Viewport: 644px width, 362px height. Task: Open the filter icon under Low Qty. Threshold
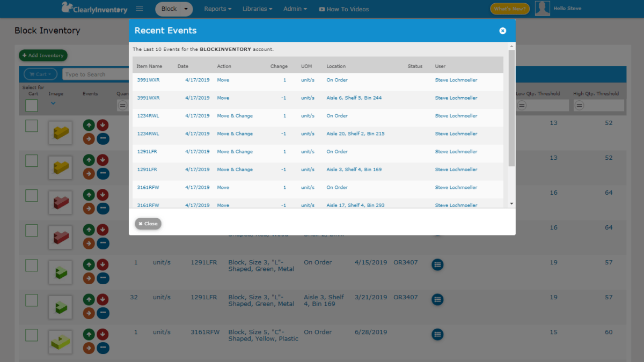tap(521, 105)
